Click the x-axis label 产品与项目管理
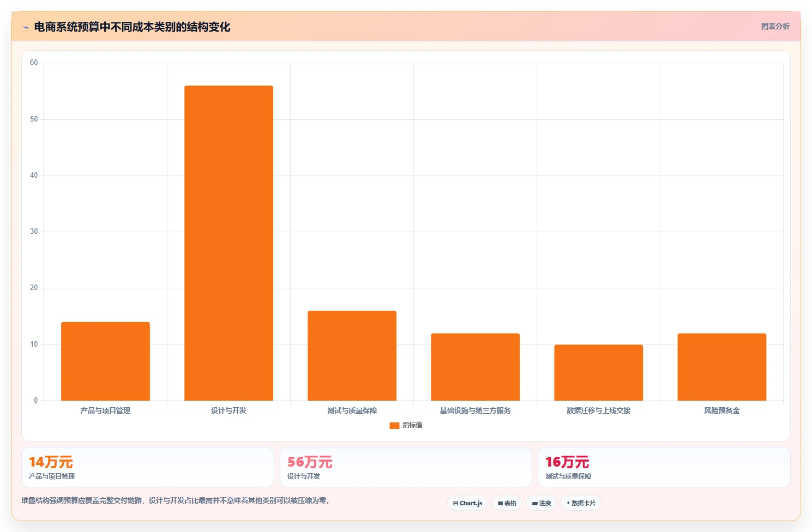 (x=105, y=410)
